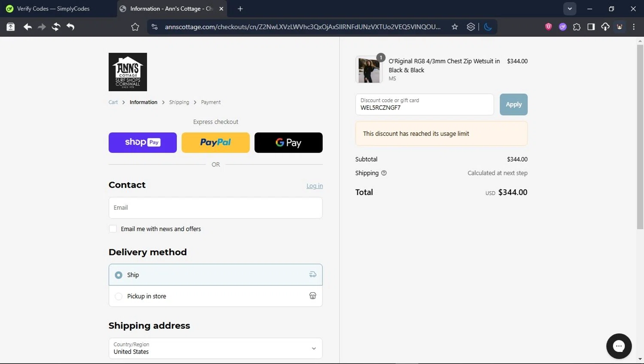
Task: Switch to the Verify Codes SimplyCodes tab
Action: 53,9
